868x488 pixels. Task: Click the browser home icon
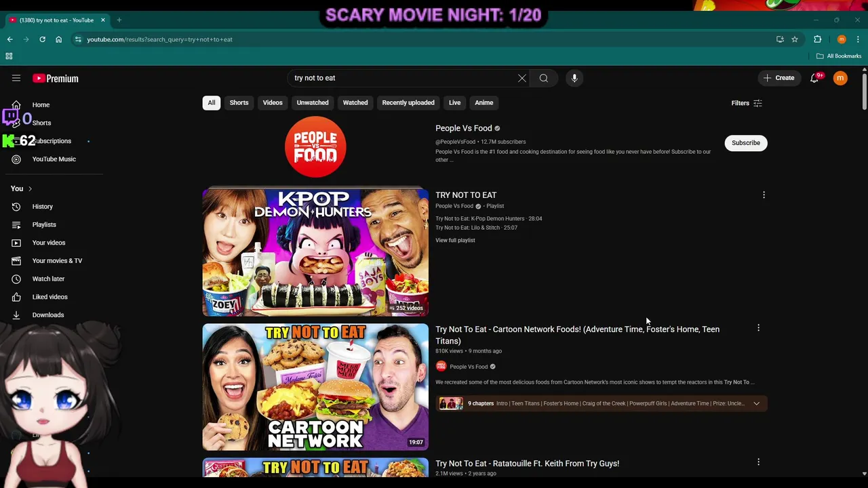[x=58, y=39]
